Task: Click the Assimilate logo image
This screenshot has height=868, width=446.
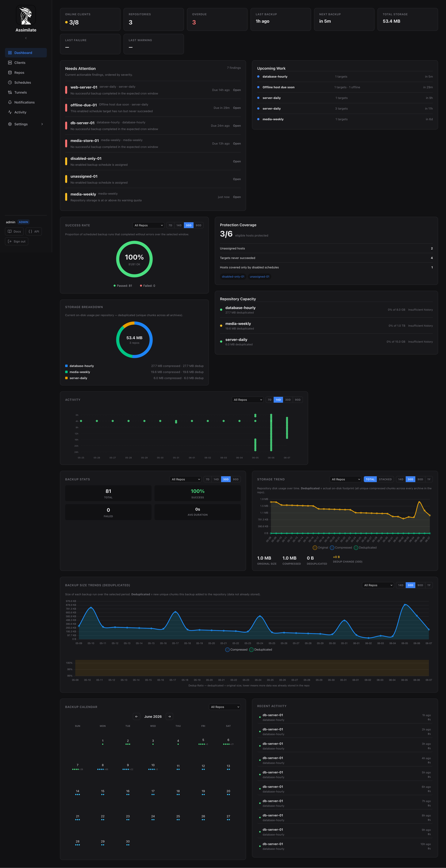Action: pyautogui.click(x=26, y=15)
